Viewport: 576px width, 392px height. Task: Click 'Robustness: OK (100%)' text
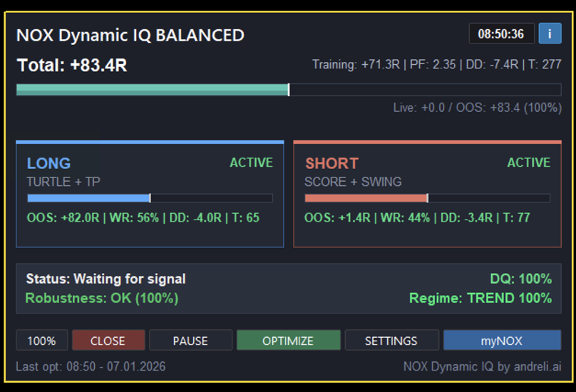point(102,298)
